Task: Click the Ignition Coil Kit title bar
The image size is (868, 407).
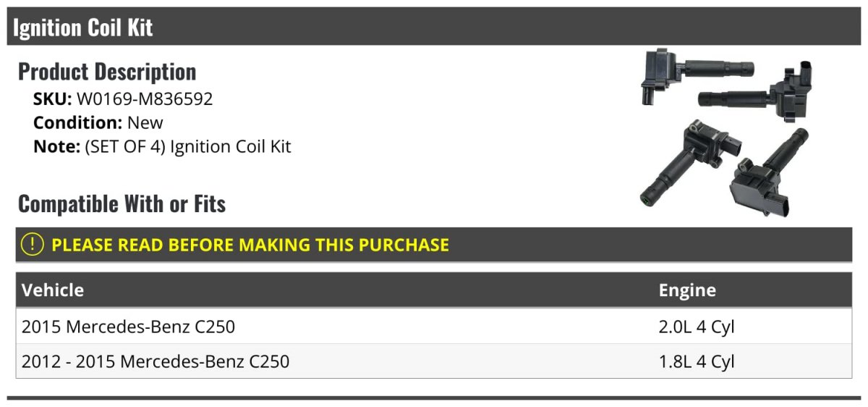Action: (434, 28)
